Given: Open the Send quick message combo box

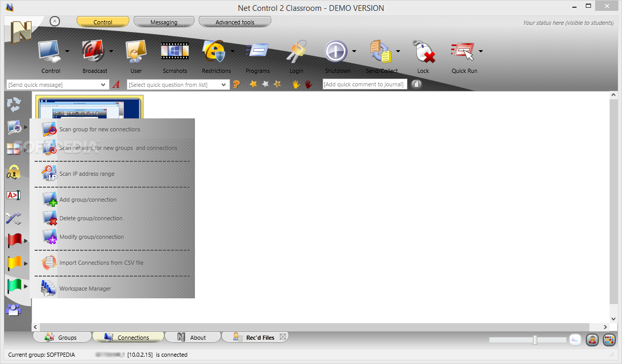Looking at the screenshot, I should coord(58,84).
